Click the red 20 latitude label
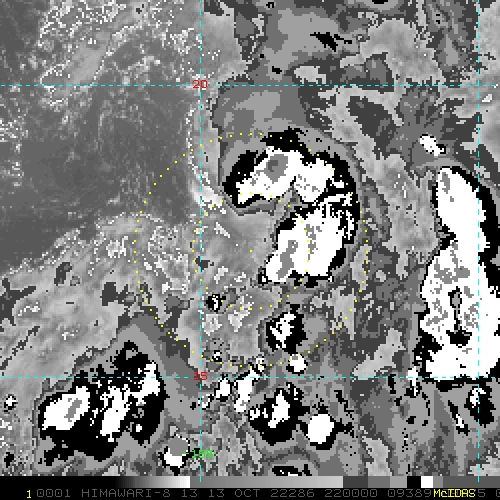The height and width of the screenshot is (500, 500). pyautogui.click(x=200, y=84)
